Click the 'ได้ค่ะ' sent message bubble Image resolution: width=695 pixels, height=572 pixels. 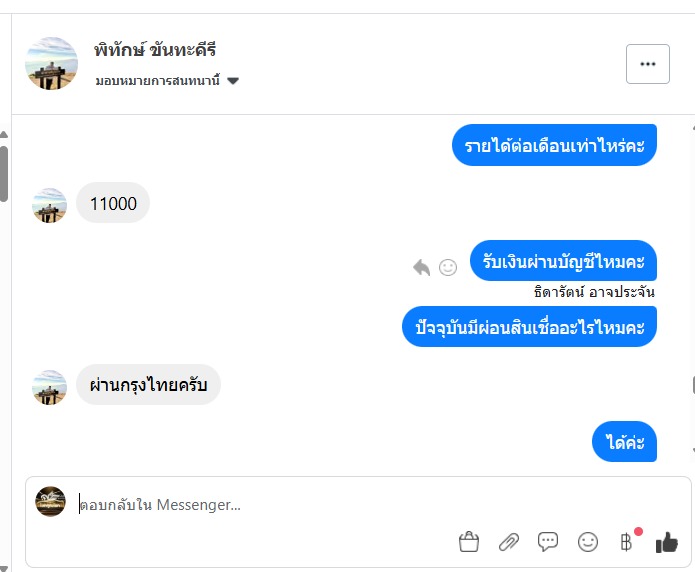coord(625,442)
